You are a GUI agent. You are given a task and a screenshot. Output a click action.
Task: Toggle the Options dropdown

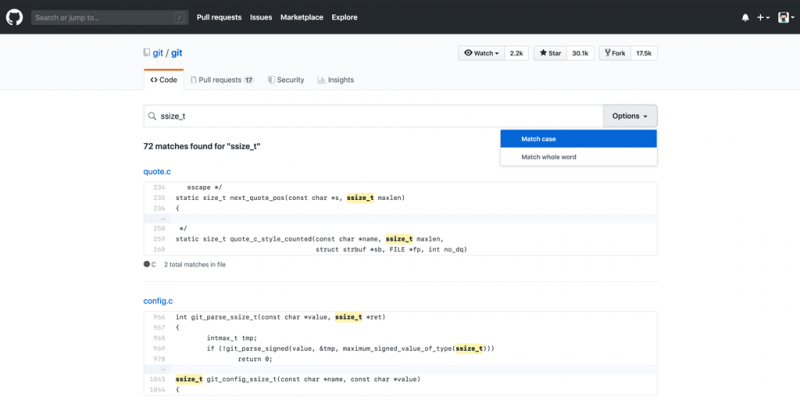(630, 116)
